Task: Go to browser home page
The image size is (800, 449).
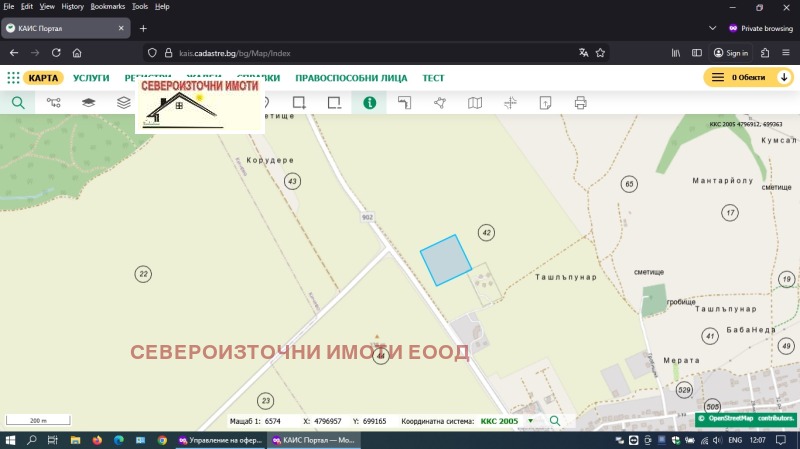Action: coord(77,53)
